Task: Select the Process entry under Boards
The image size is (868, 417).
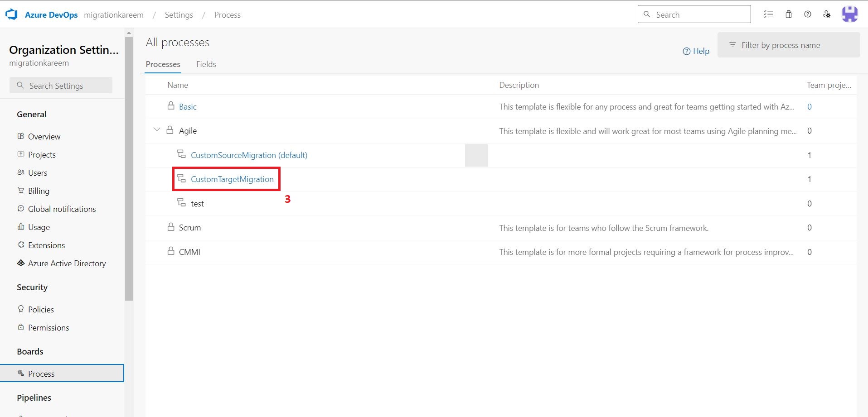Action: pos(42,374)
